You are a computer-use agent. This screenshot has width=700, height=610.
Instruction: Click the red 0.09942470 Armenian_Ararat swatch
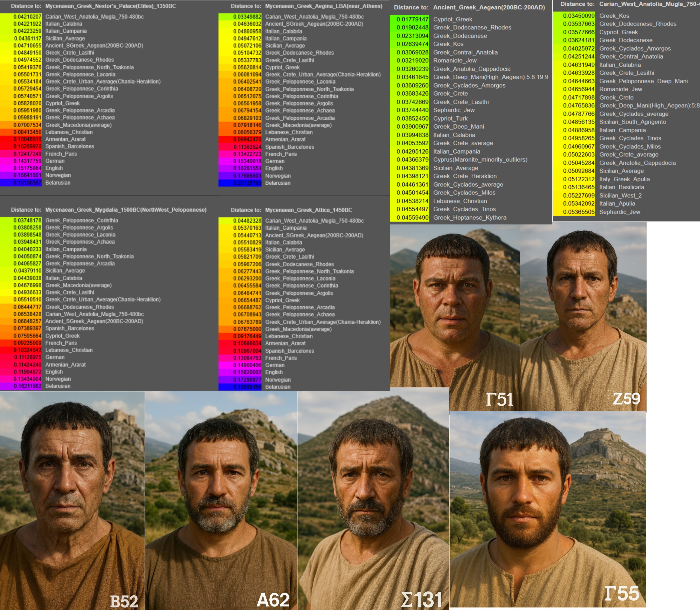click(x=240, y=140)
